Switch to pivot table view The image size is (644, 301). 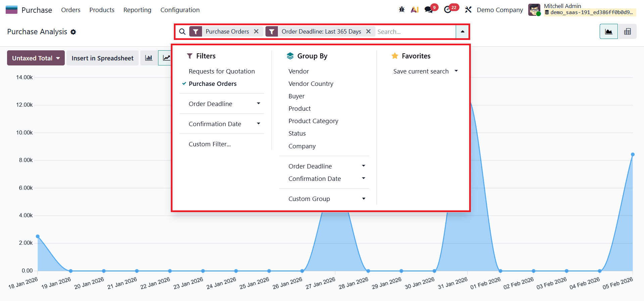click(627, 32)
